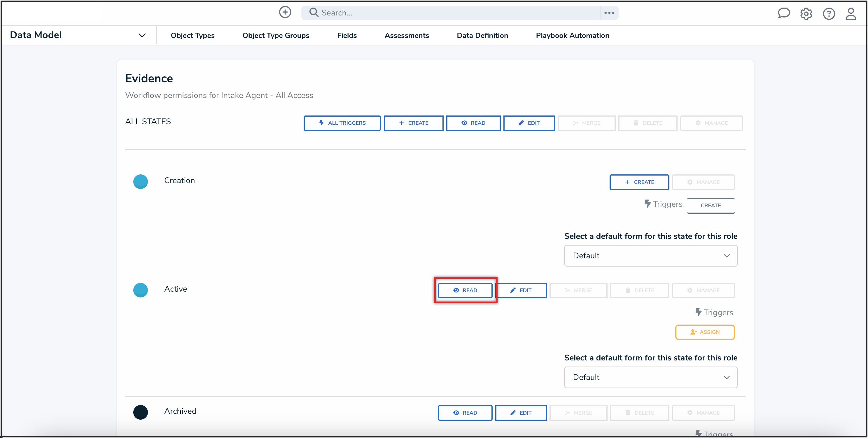Go to the Playbook Automation tab
This screenshot has height=438, width=868.
(x=572, y=35)
